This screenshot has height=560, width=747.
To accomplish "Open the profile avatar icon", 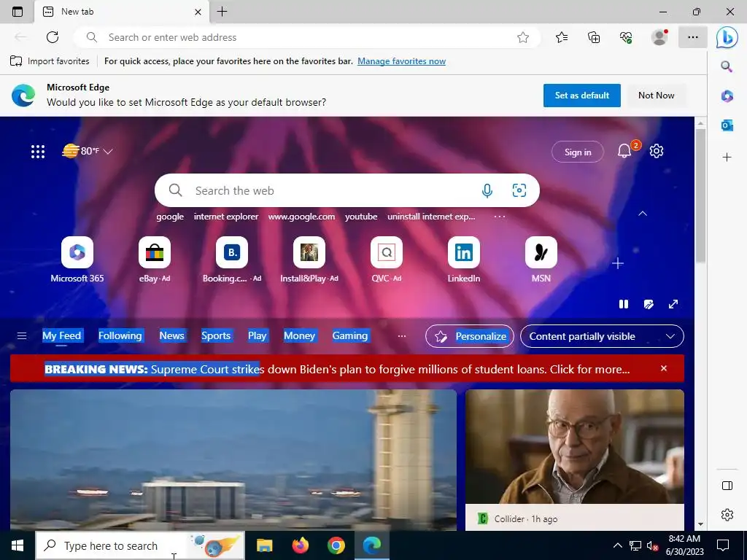I will 659,37.
